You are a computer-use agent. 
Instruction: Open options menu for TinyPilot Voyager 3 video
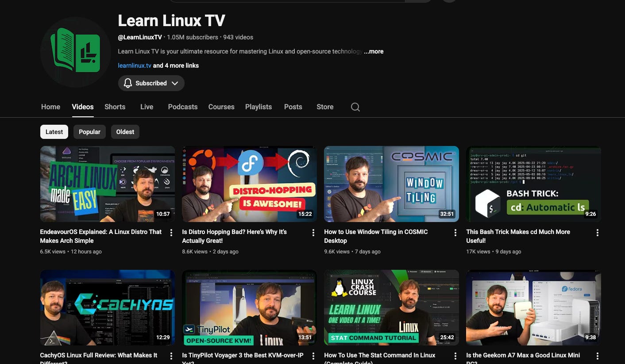pos(313,356)
